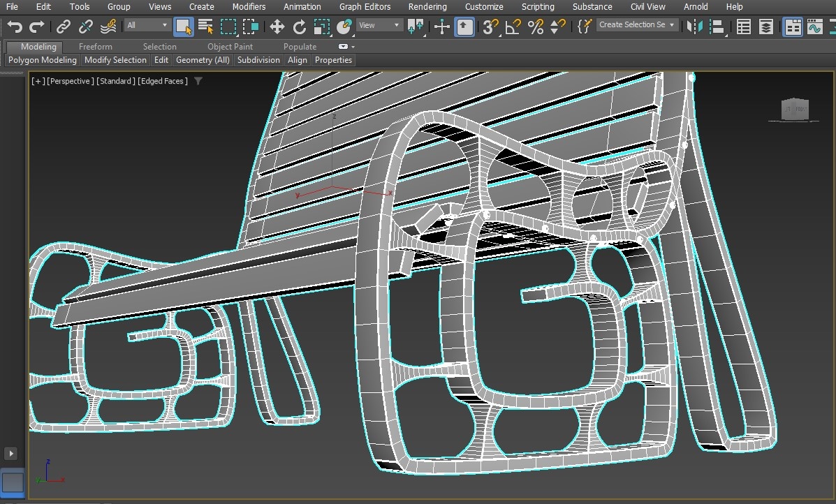The width and height of the screenshot is (836, 504).
Task: Toggle the 3D Snaps button
Action: point(491,27)
